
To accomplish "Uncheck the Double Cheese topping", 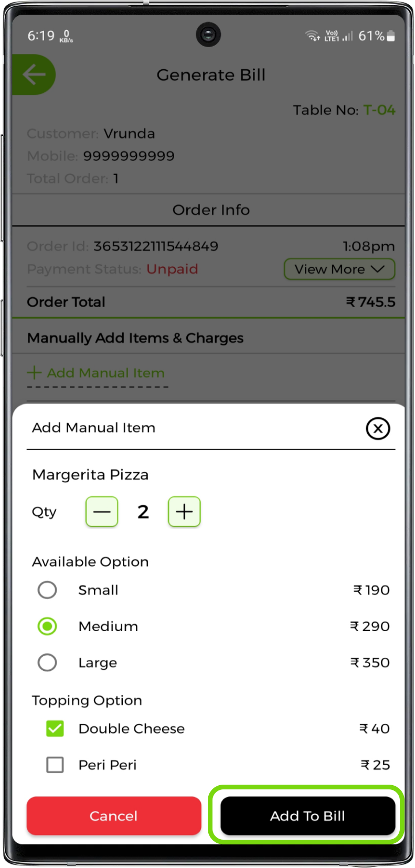I will point(55,729).
